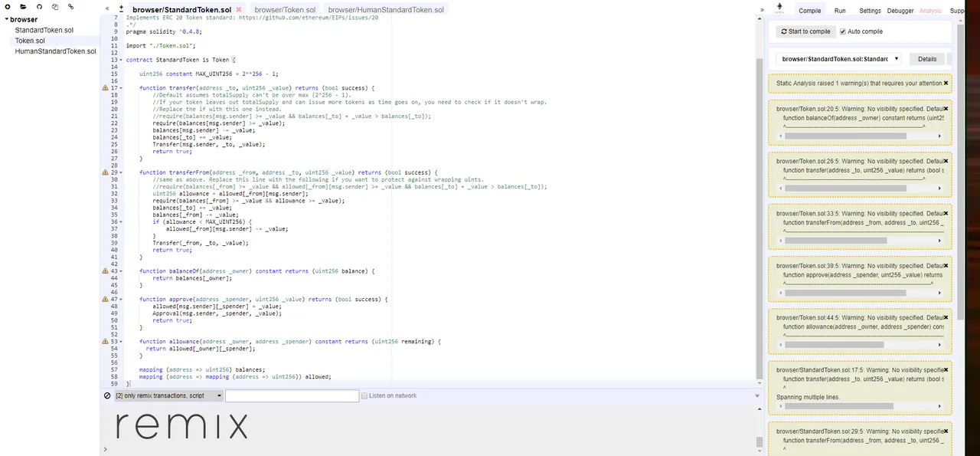Toggle the Auto compile checkbox
Image resolution: width=980 pixels, height=456 pixels.
click(x=843, y=31)
